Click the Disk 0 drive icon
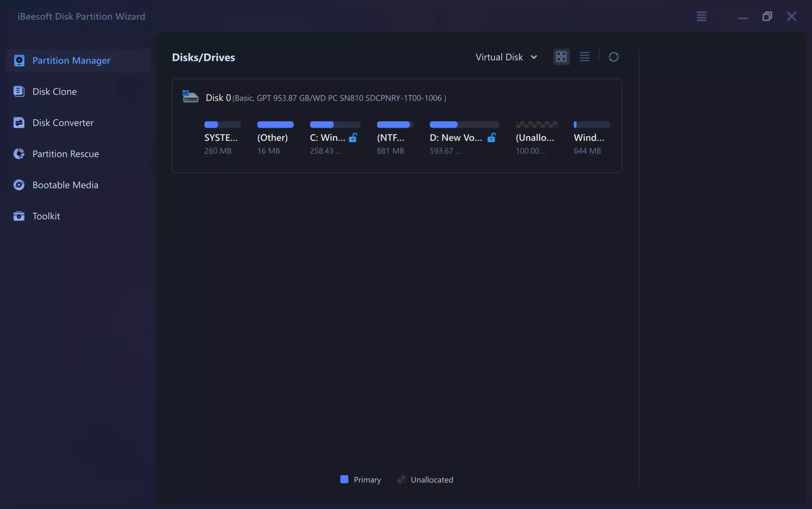This screenshot has width=812, height=509. pyautogui.click(x=190, y=96)
